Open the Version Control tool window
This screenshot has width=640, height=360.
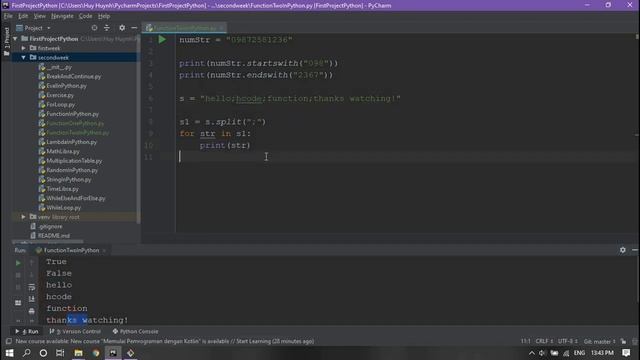click(x=75, y=331)
